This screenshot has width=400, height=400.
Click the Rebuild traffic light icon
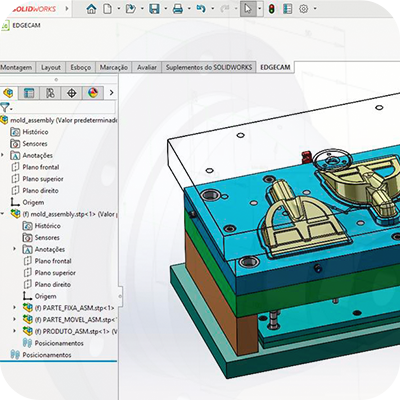coord(272,9)
